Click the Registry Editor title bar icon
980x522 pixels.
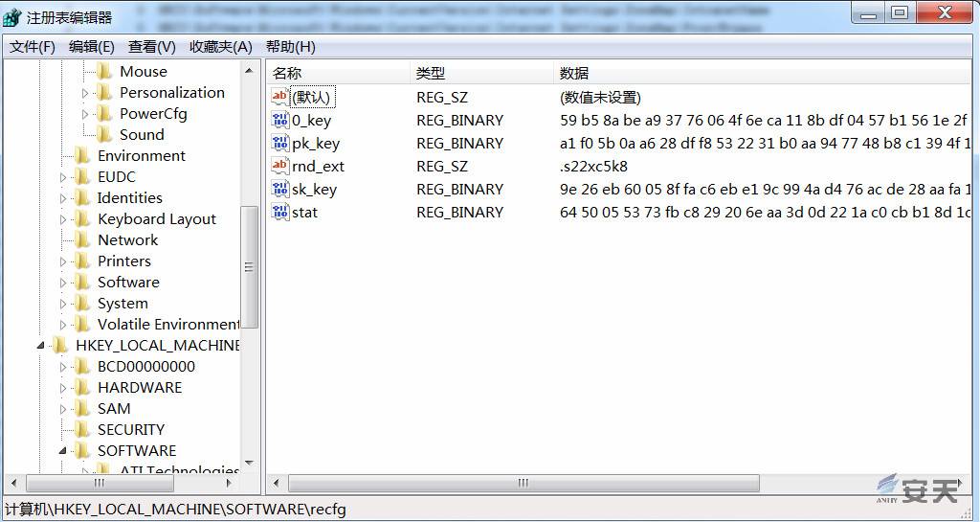[x=11, y=17]
